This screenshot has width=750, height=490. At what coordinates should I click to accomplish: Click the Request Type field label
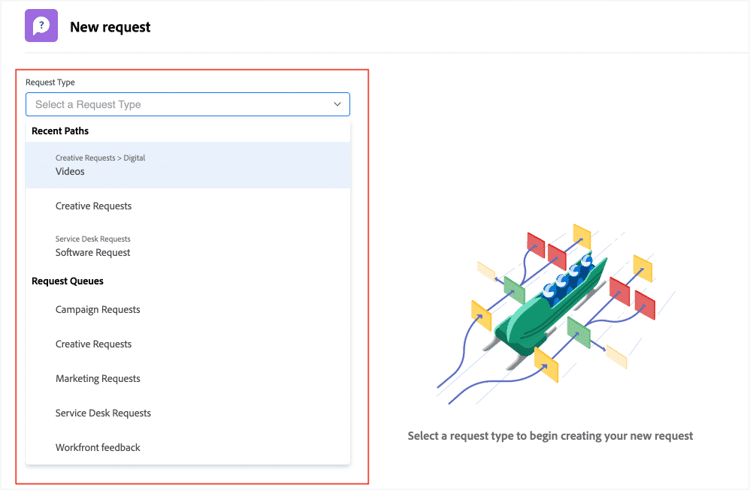(50, 82)
